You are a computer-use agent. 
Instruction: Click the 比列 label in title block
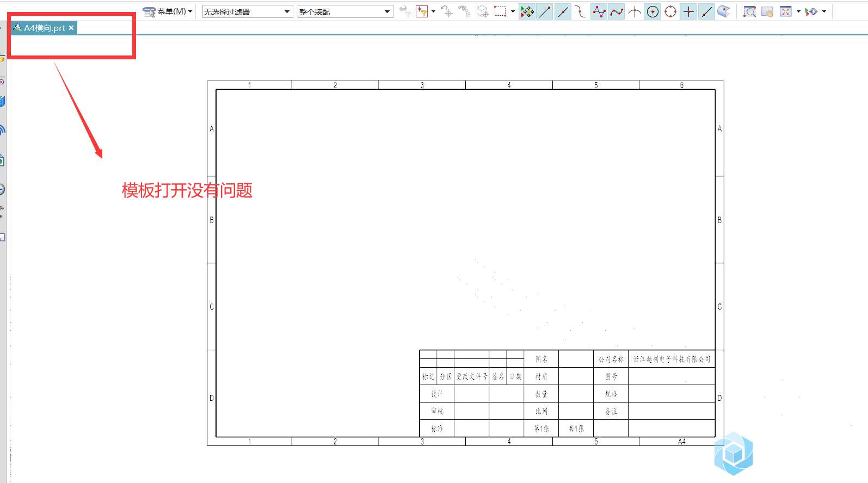click(541, 411)
